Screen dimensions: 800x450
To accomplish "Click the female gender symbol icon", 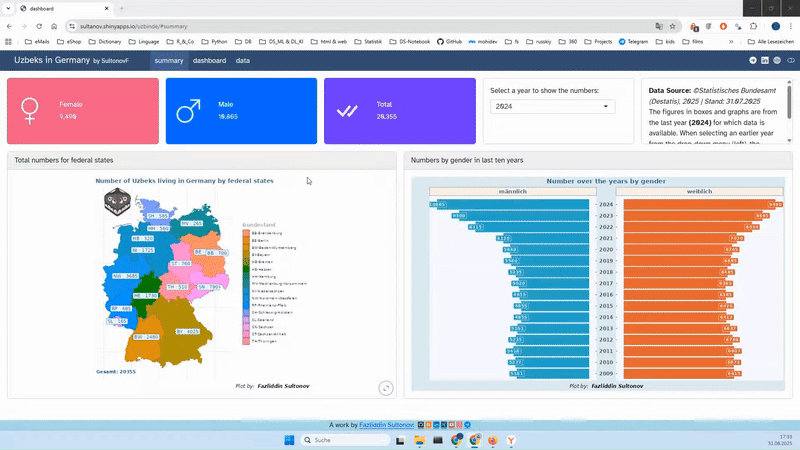I will coord(29,110).
